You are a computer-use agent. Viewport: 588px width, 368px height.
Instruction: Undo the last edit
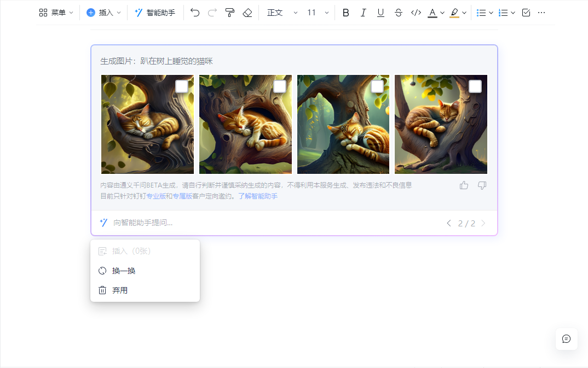click(195, 12)
